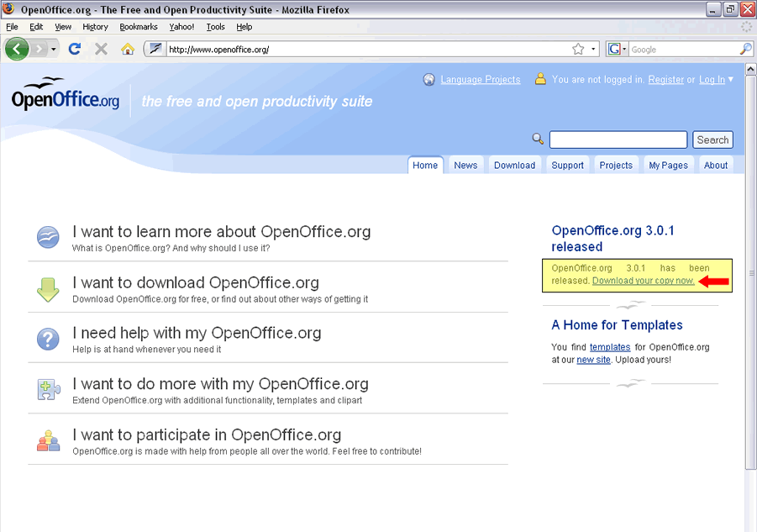Image resolution: width=757 pixels, height=532 pixels.
Task: Open the Projects tab
Action: click(616, 165)
